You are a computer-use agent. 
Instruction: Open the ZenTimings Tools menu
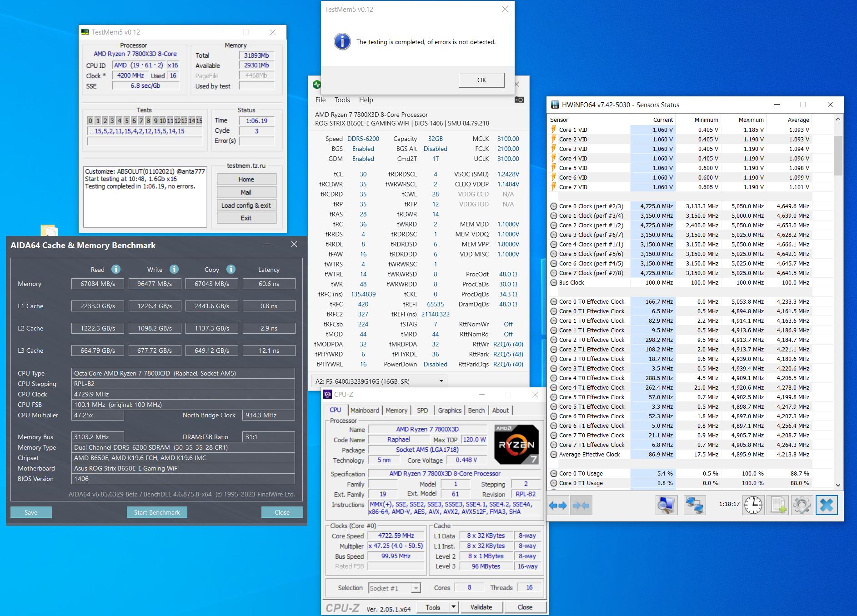342,100
